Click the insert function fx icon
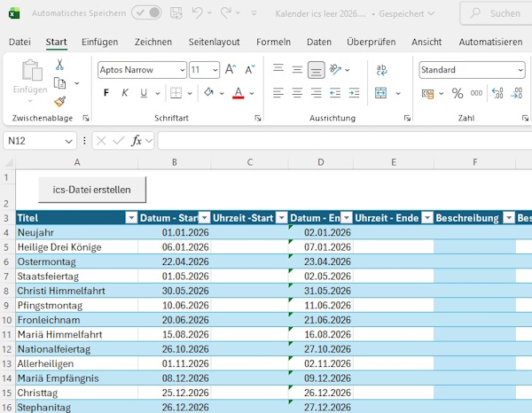The image size is (532, 413). (x=137, y=141)
